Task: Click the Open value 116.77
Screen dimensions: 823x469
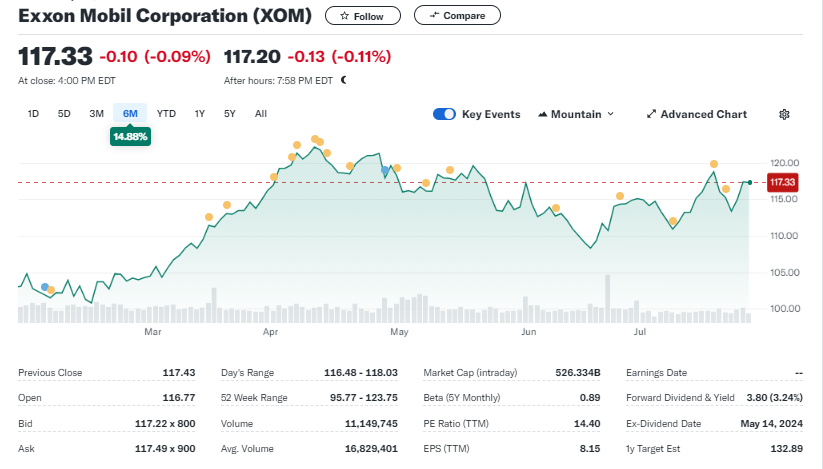Action: pyautogui.click(x=179, y=398)
